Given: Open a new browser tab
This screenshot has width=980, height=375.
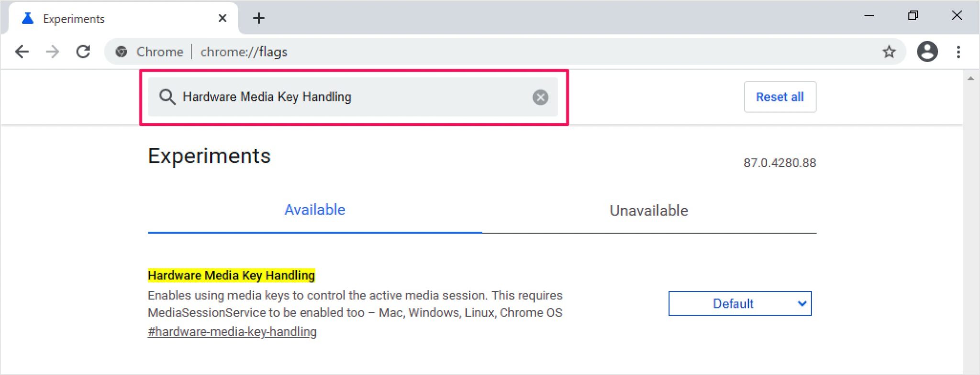Looking at the screenshot, I should pos(259,18).
